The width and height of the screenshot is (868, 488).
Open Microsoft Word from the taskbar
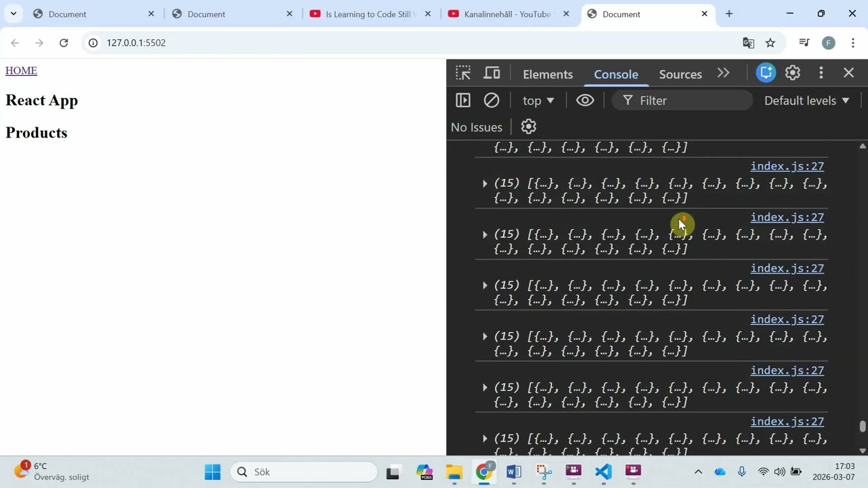click(514, 472)
